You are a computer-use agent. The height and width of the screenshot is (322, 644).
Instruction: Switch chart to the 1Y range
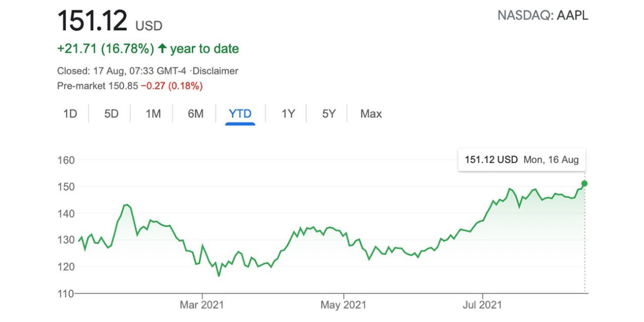[288, 114]
